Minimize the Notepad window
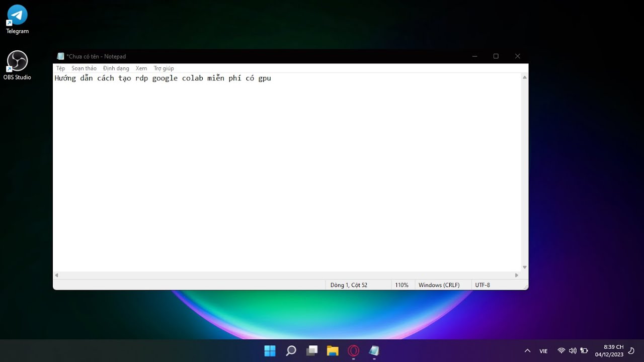The width and height of the screenshot is (644, 362). tap(474, 56)
